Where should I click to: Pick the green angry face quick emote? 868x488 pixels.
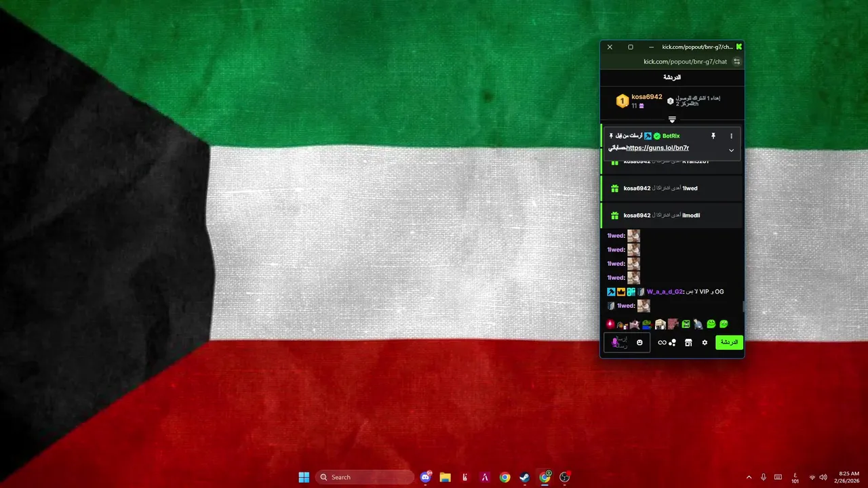click(686, 324)
